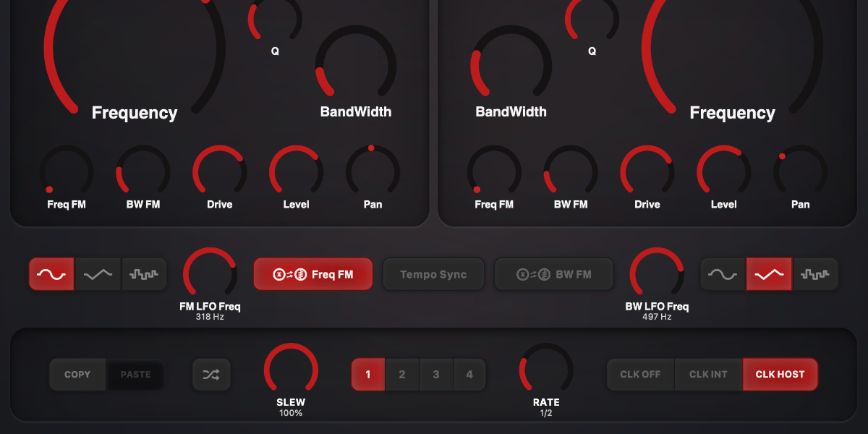Set clock mode to CLK OFF
The width and height of the screenshot is (868, 434).
pos(640,375)
